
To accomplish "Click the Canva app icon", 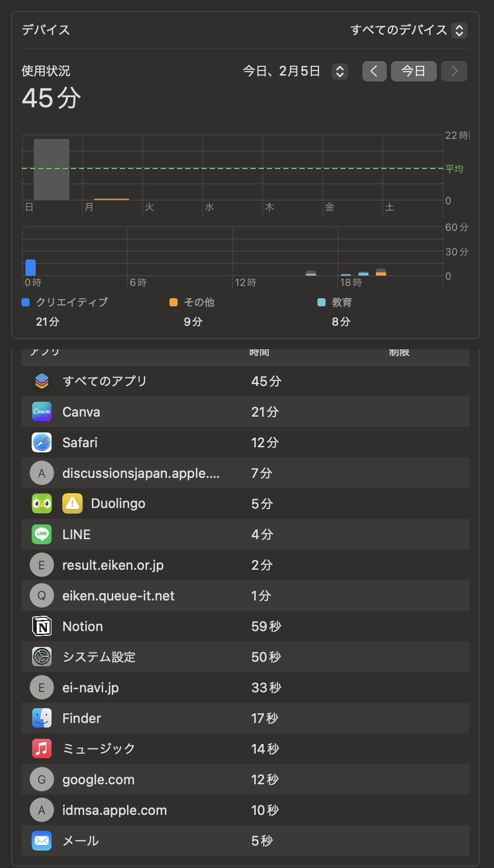I will pyautogui.click(x=42, y=412).
